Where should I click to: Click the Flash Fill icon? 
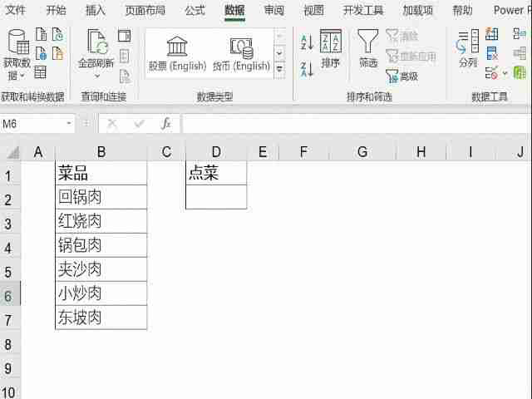491,34
